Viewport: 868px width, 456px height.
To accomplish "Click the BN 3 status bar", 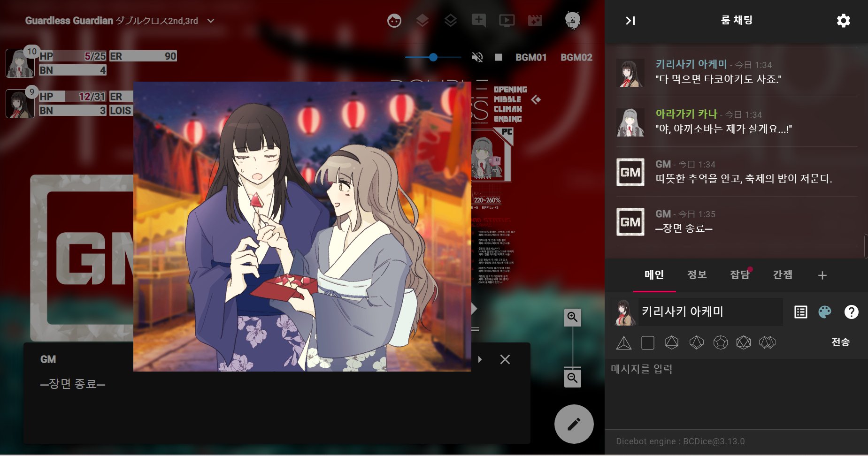I will pos(73,111).
